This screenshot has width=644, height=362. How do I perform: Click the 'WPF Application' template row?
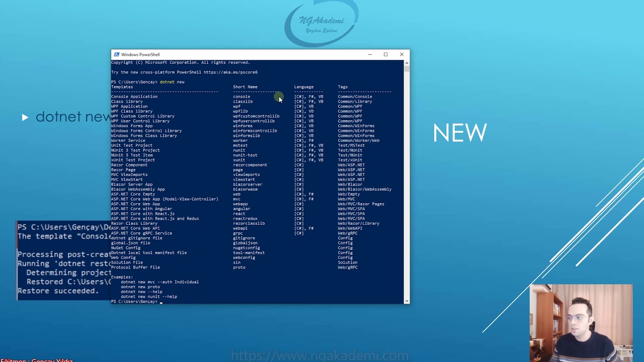(x=251, y=106)
